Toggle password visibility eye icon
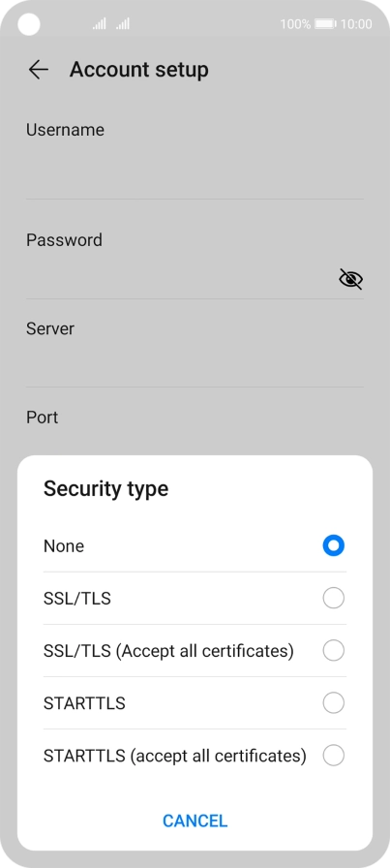 click(x=350, y=279)
